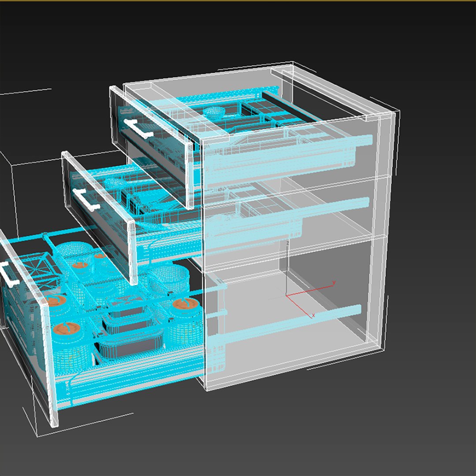Select the middle drawer's white handle
The width and height of the screenshot is (476, 476).
coord(86,200)
